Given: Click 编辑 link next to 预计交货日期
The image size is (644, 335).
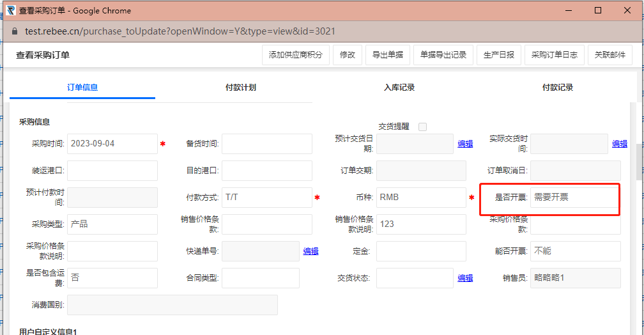Looking at the screenshot, I should tap(465, 144).
